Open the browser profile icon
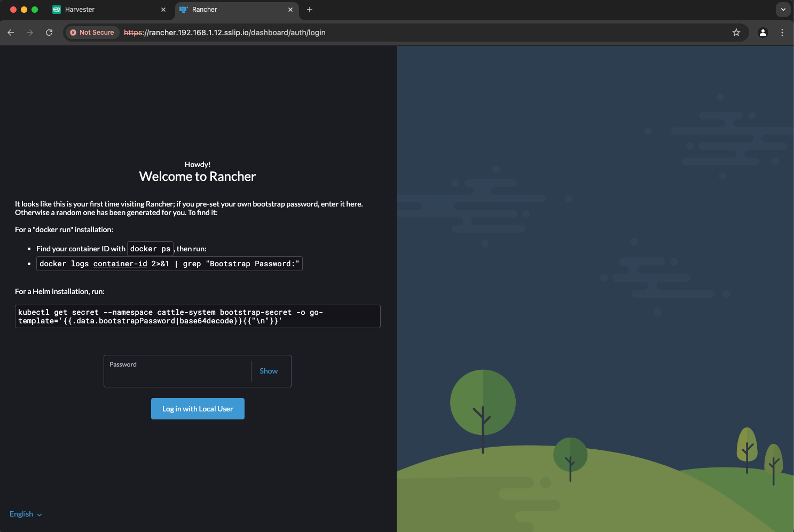 click(763, 33)
